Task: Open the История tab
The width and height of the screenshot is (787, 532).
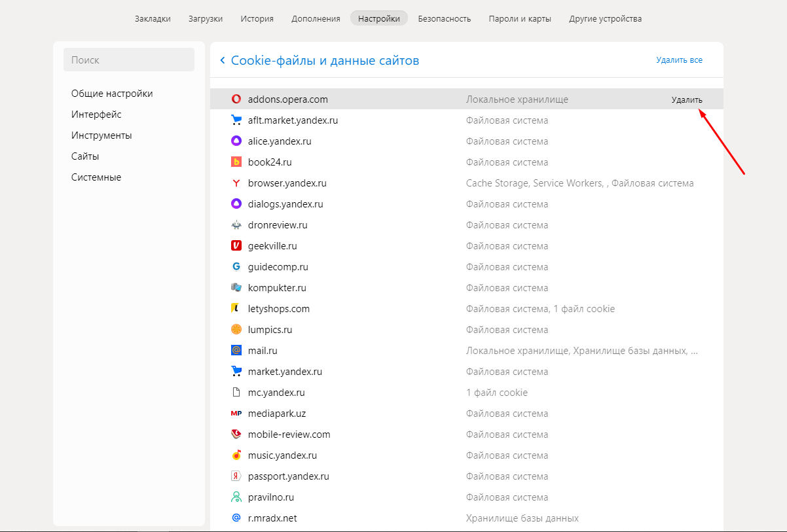Action: point(257,18)
